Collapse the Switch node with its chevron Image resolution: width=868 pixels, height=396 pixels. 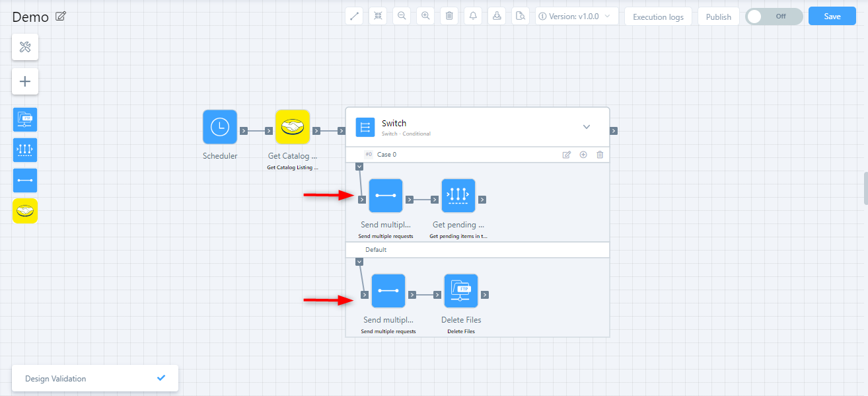click(586, 127)
